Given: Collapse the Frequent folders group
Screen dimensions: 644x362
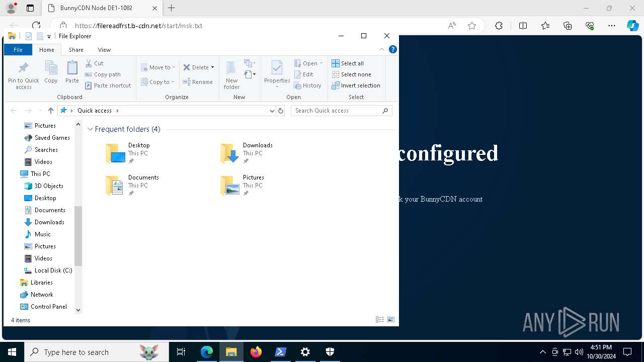Looking at the screenshot, I should pos(90,129).
